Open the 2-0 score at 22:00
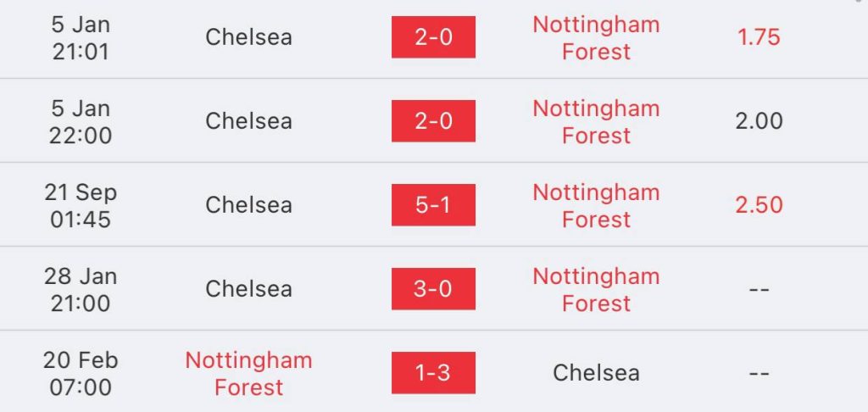Image resolution: width=868 pixels, height=412 pixels. tap(433, 120)
